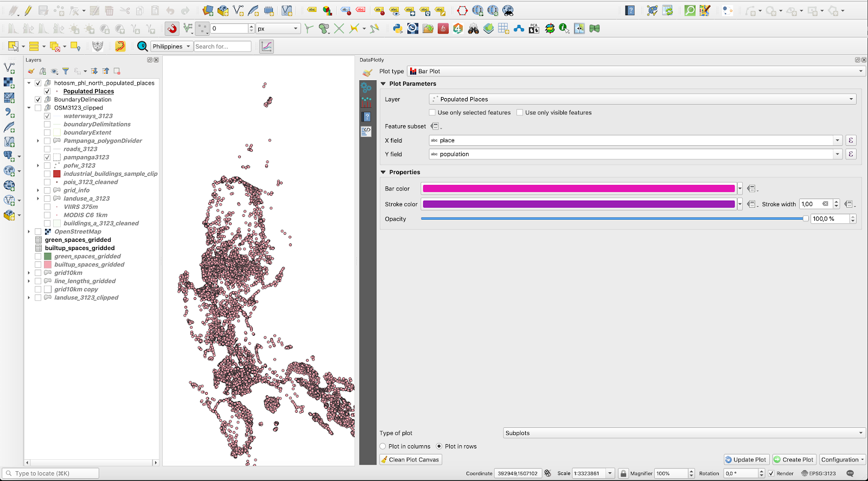The width and height of the screenshot is (868, 481).
Task: Click the PCA plugin icon
Action: [534, 29]
